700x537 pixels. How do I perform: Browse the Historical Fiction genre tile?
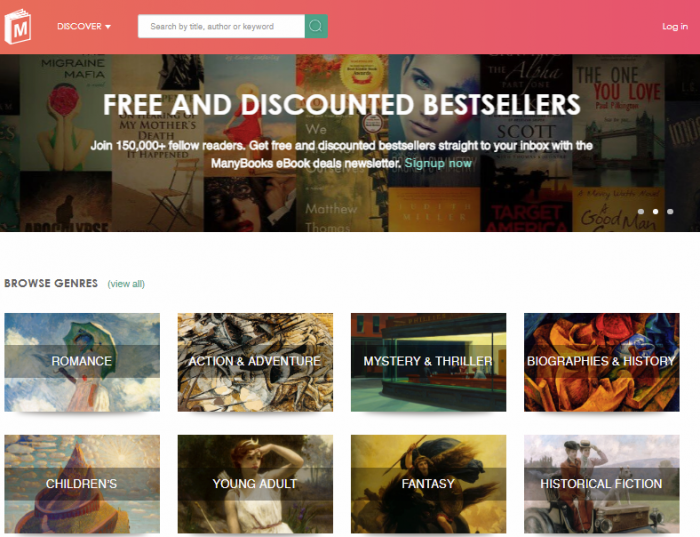pyautogui.click(x=602, y=484)
